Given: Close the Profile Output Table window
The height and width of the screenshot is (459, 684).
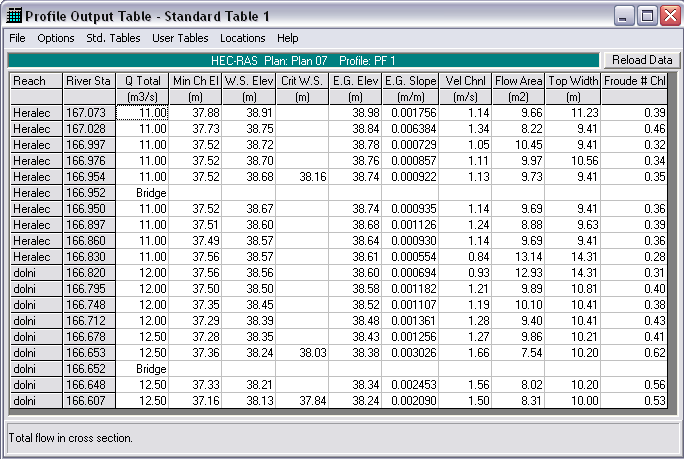Looking at the screenshot, I should click(670, 16).
